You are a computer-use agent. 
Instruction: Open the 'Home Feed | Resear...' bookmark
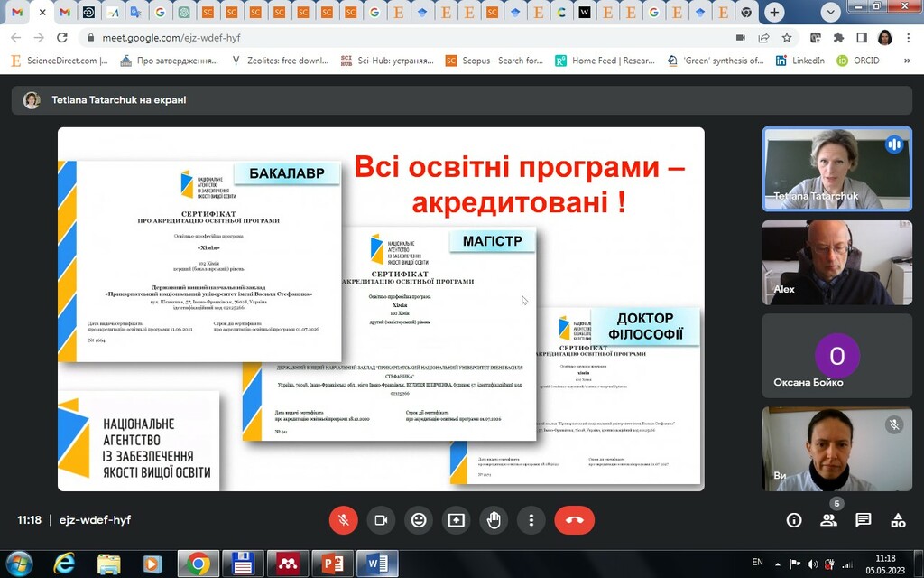pos(605,61)
